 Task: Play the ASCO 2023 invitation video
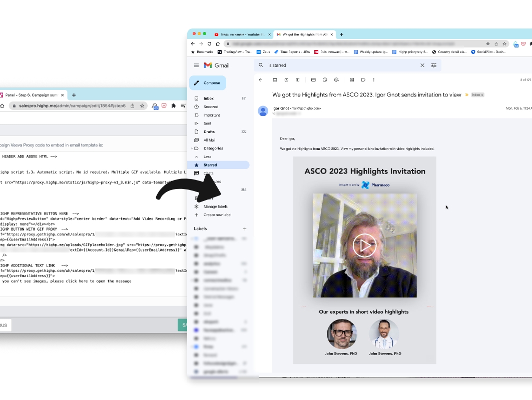point(364,245)
